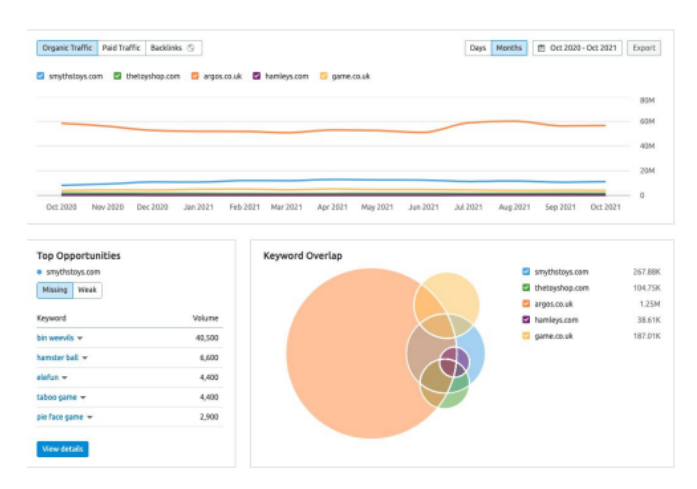Switch chart granularity to Days
Viewport: 697px width, 489px height.
(x=478, y=48)
